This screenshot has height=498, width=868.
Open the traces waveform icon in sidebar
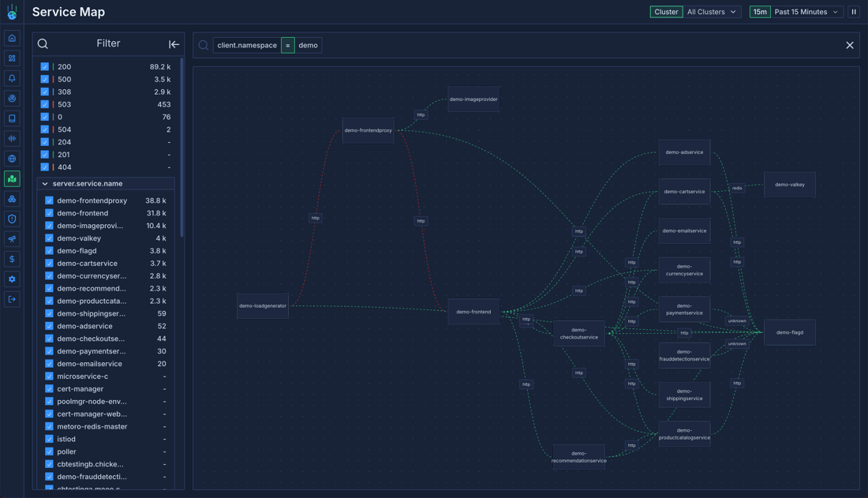coord(12,138)
